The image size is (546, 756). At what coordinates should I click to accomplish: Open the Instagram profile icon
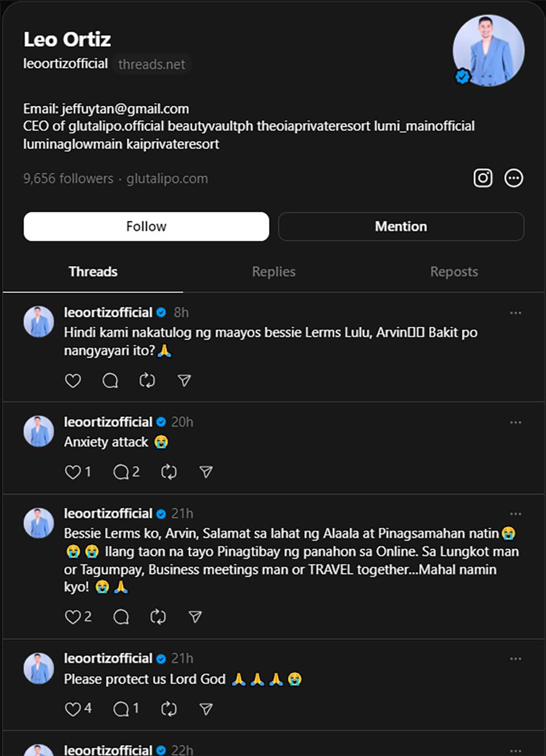483,178
